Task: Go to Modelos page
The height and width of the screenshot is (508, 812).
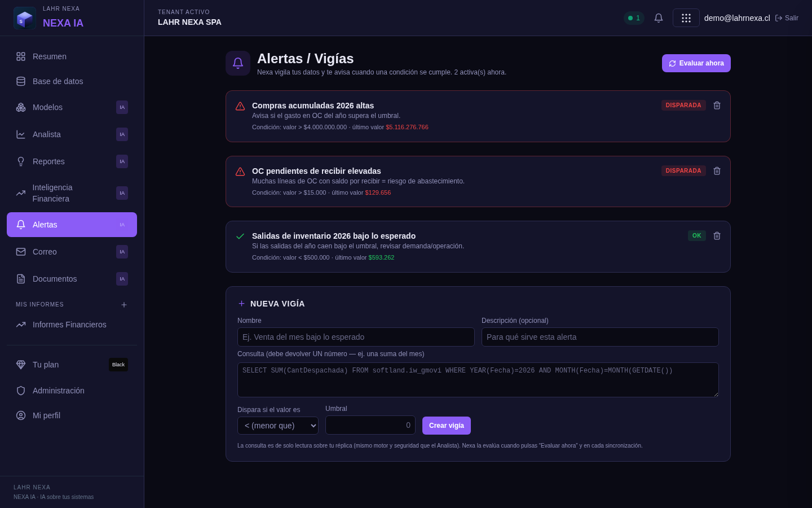Action: tap(72, 107)
